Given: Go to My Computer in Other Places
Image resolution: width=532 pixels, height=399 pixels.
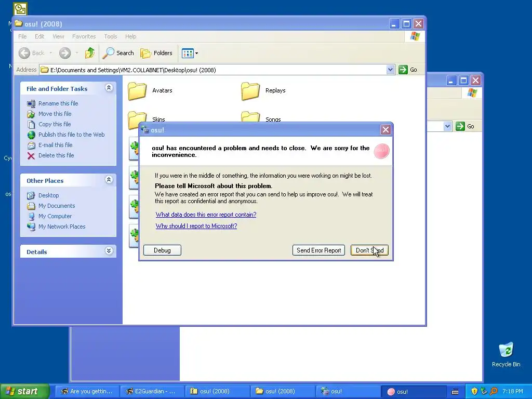Looking at the screenshot, I should pyautogui.click(x=55, y=216).
